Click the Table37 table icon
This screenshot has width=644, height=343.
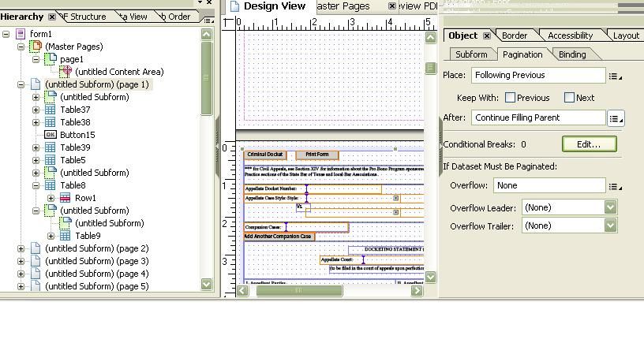[x=50, y=110]
